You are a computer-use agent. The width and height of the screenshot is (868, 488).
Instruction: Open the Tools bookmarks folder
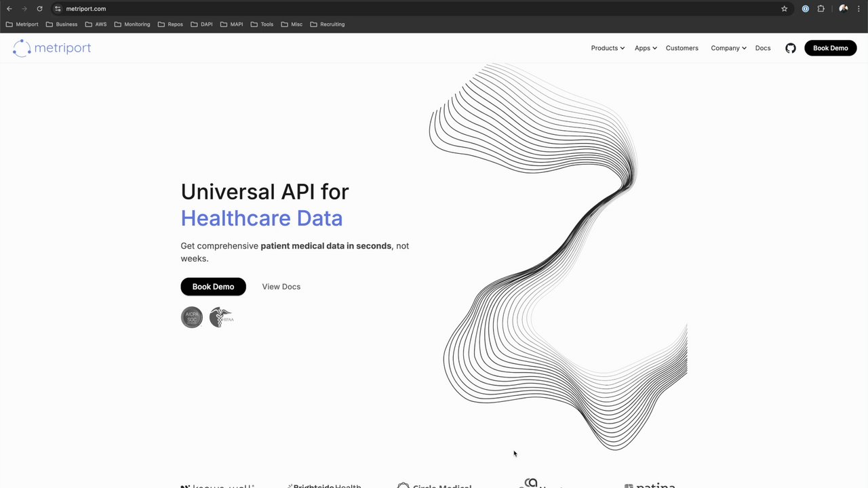(262, 24)
